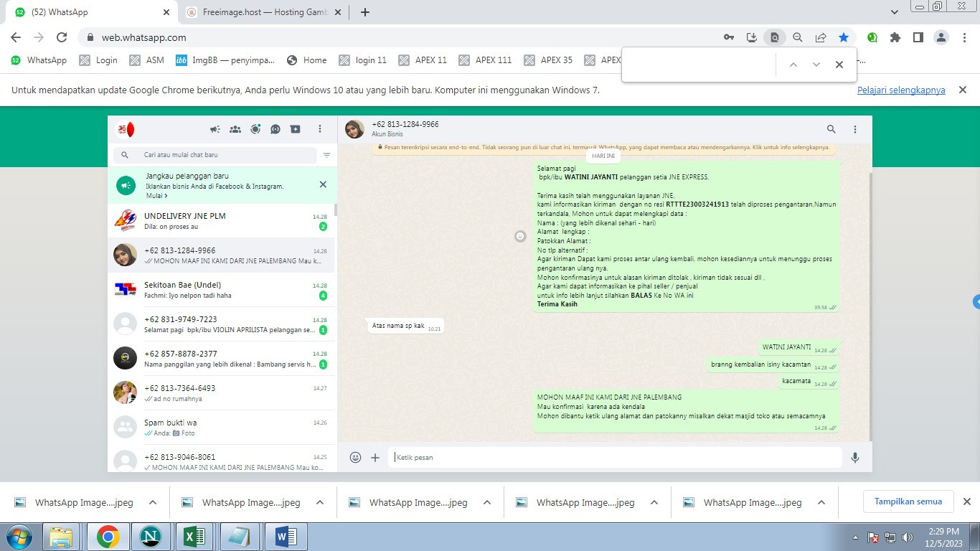Open the Chrome three-dot menu
Viewport: 980px width, 551px height.
point(963,37)
